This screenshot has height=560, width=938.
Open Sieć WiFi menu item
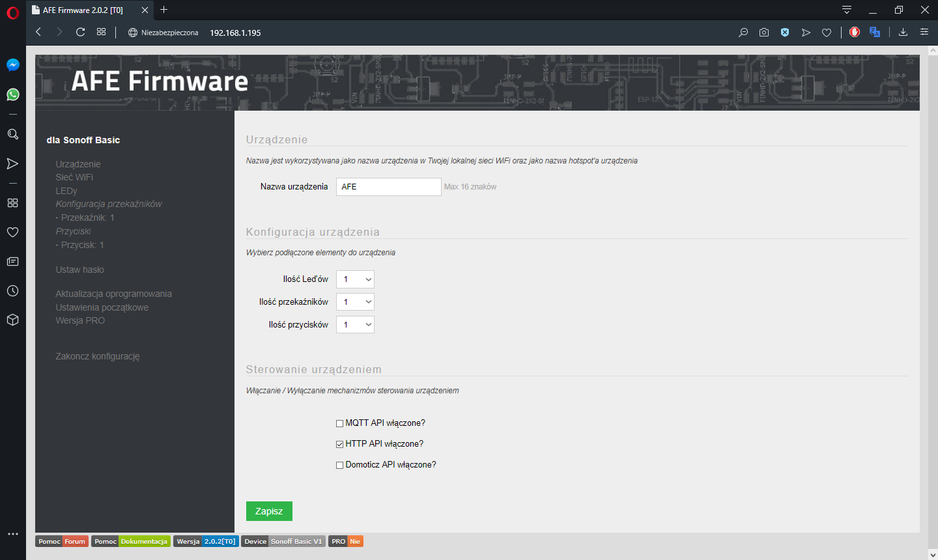point(74,177)
